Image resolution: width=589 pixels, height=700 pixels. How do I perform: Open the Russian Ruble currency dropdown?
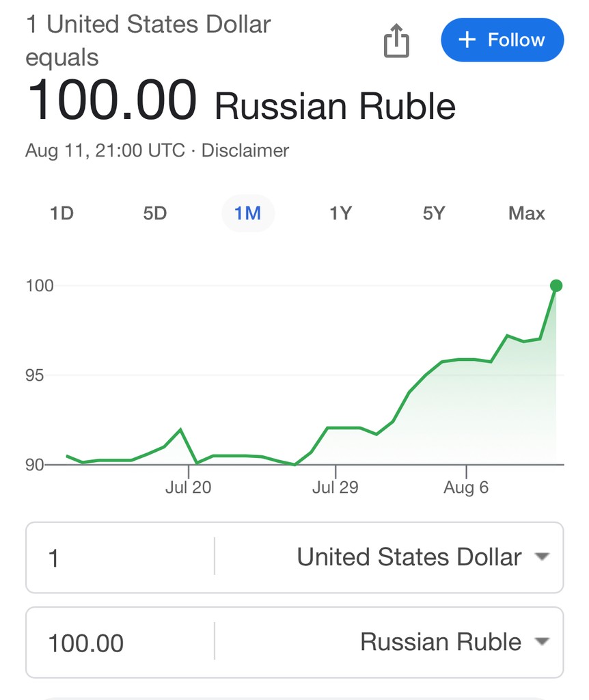click(441, 642)
